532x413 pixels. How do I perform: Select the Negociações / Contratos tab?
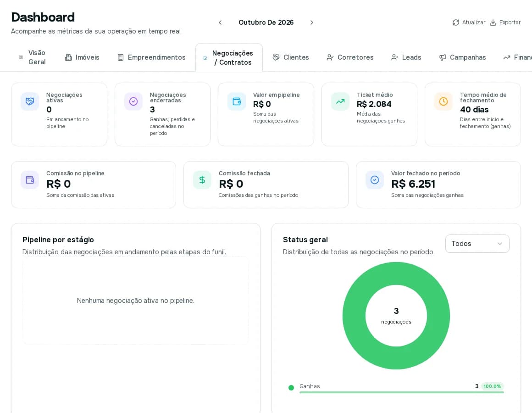click(x=229, y=58)
